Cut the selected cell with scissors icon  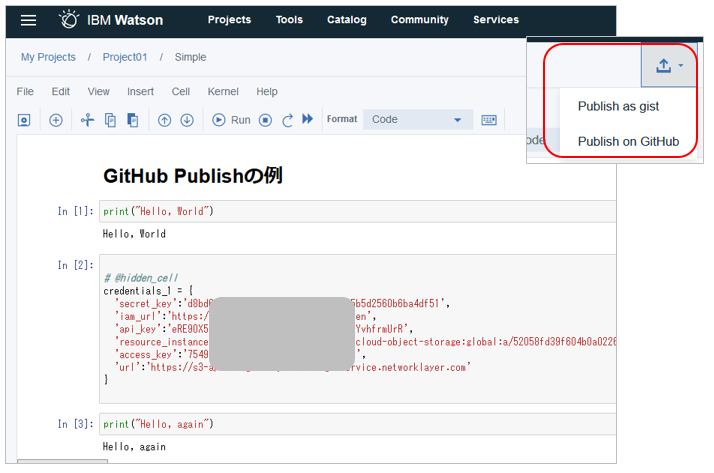coord(87,120)
